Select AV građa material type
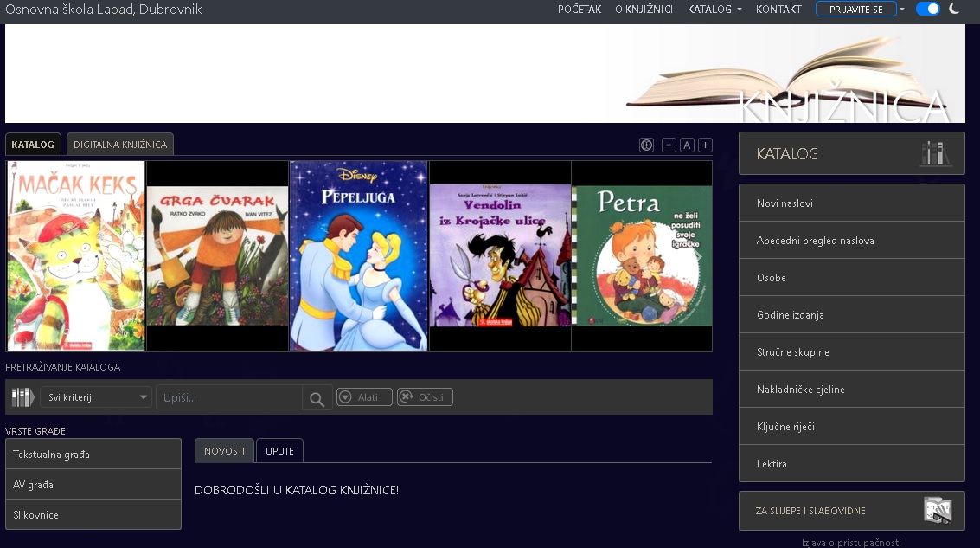The width and height of the screenshot is (980, 548). pos(93,484)
